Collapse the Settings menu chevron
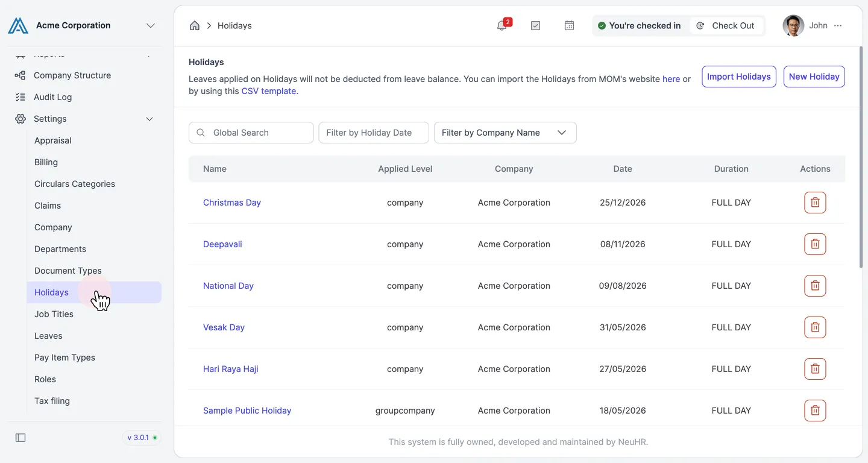This screenshot has width=868, height=463. (149, 119)
